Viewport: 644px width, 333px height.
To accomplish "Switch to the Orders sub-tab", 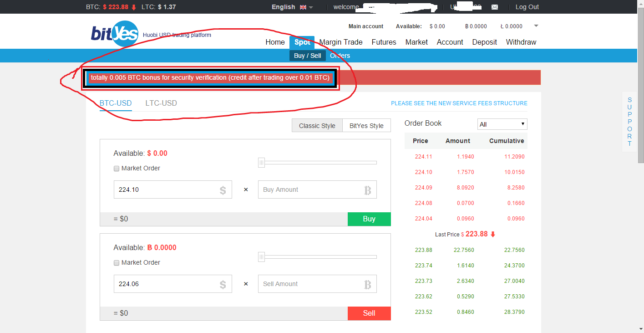I will pos(340,56).
